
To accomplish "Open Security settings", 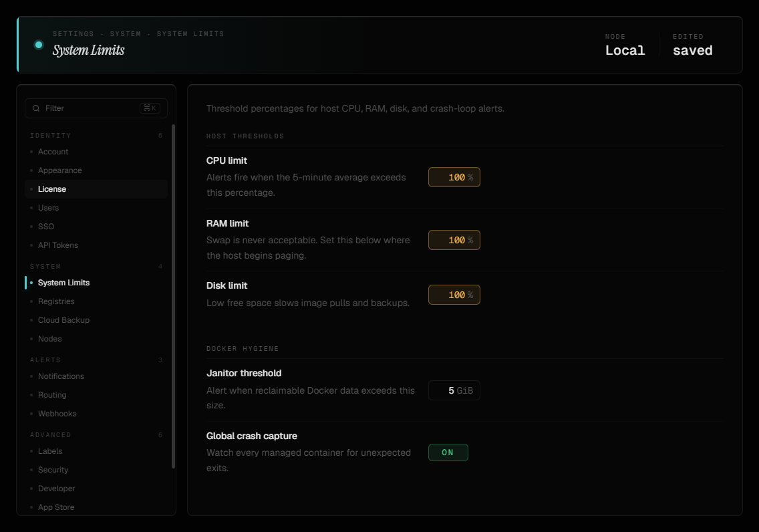I will [x=96, y=470].
